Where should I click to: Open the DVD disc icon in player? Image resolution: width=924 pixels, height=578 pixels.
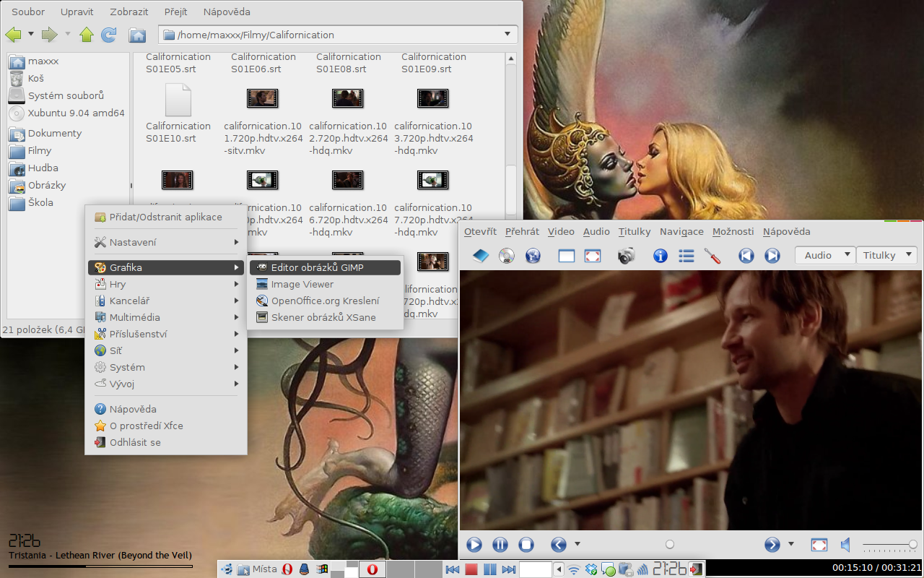(507, 256)
